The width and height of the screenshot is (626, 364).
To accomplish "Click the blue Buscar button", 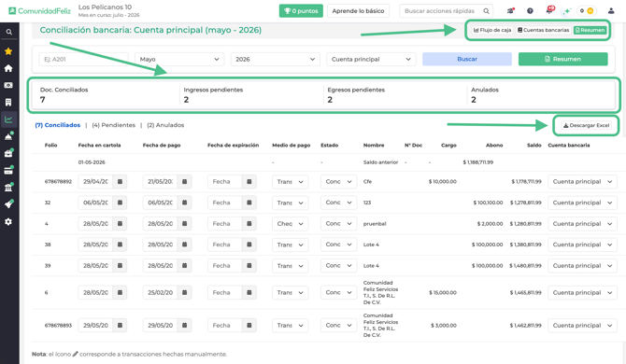I will pyautogui.click(x=467, y=59).
